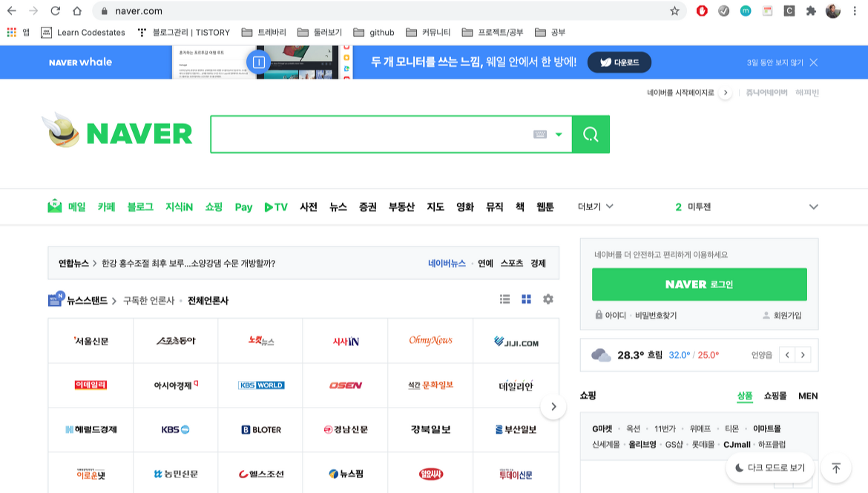Close the Naver Whale banner
This screenshot has height=493, width=868.
click(x=814, y=62)
